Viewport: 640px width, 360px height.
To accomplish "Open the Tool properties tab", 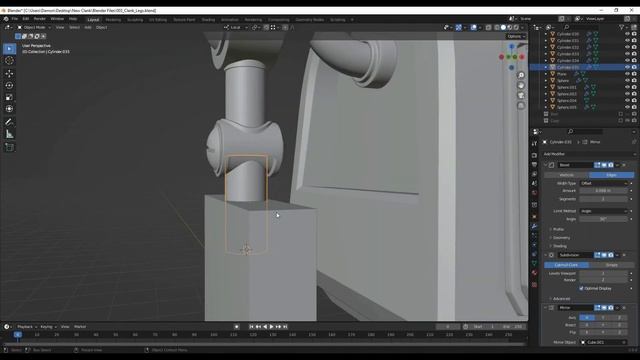I will coord(534,144).
